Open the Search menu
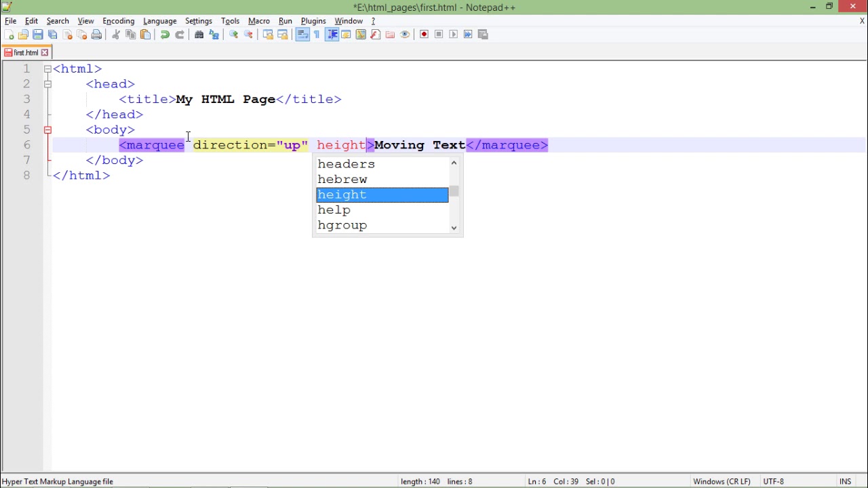This screenshot has height=488, width=868. pos(58,21)
